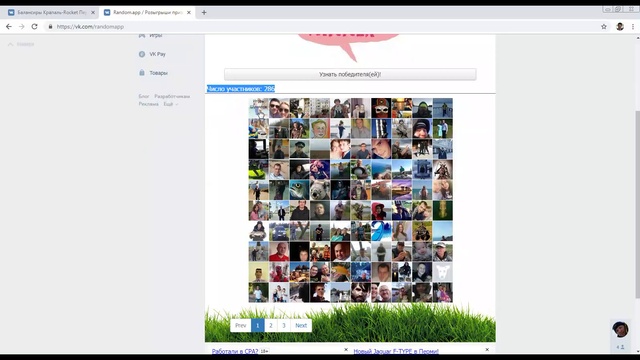Go to page 1 of participants
Viewport: 640px width, 360px height.
[258, 325]
